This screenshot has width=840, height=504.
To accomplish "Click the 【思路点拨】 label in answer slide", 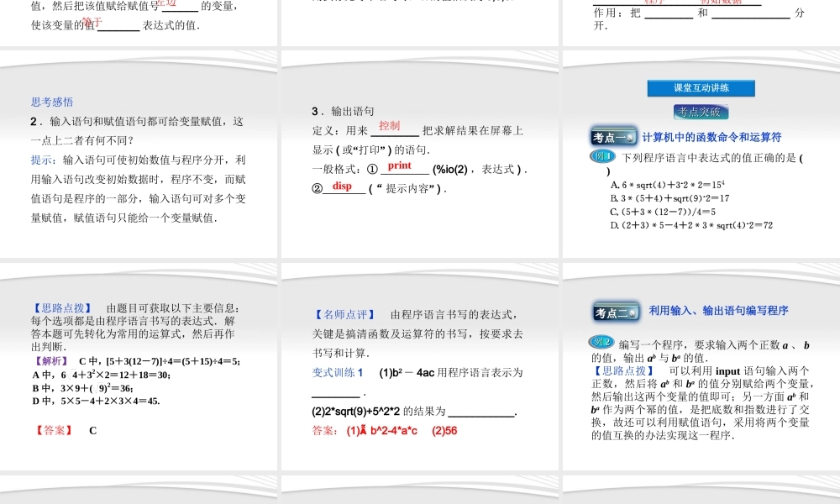I will (x=63, y=308).
